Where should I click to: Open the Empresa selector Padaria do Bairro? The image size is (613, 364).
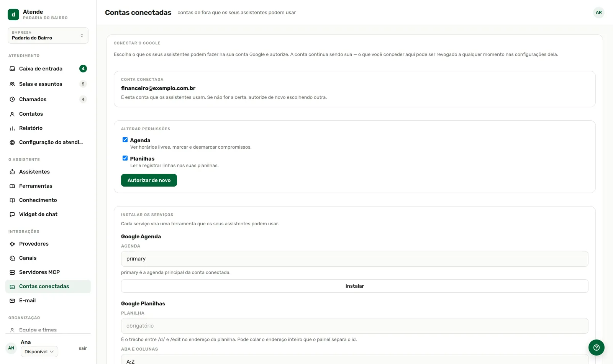(48, 35)
